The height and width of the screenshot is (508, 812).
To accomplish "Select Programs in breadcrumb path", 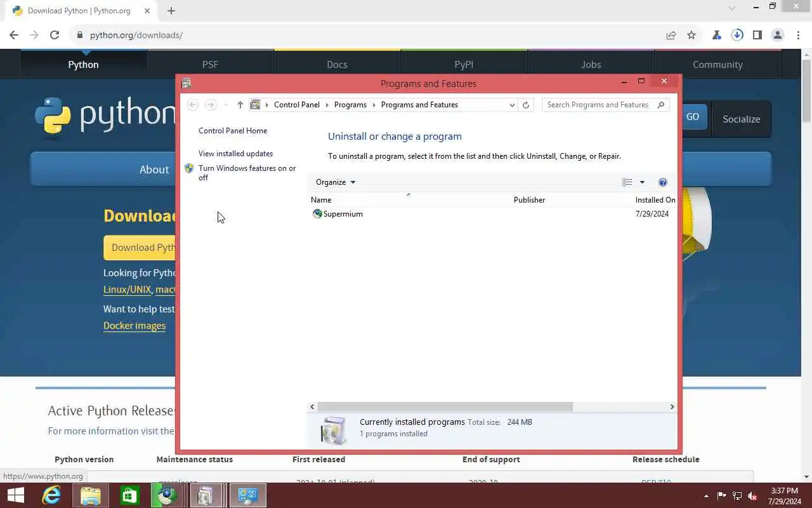I will coord(350,105).
